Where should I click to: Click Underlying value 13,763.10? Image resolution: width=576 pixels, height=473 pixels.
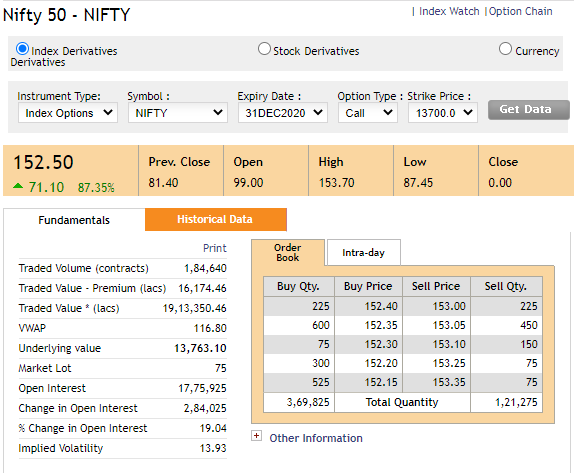[x=200, y=348]
